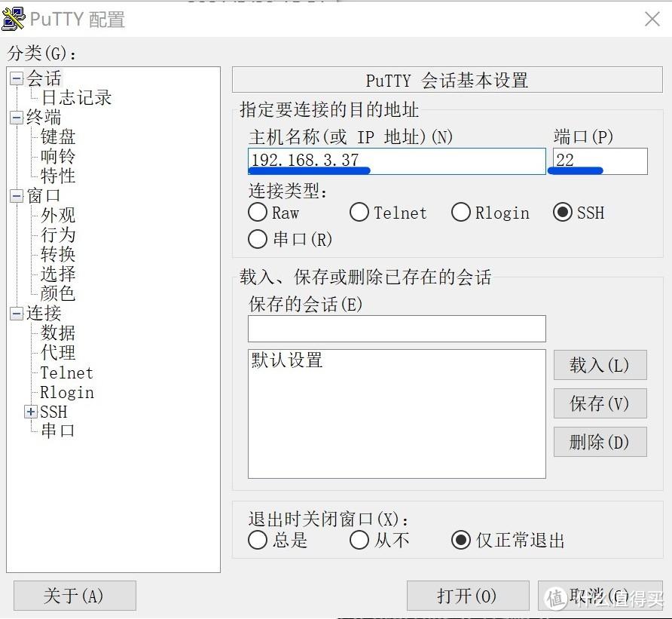Open the 关于(A) dialog
The width and height of the screenshot is (672, 619).
click(x=74, y=596)
